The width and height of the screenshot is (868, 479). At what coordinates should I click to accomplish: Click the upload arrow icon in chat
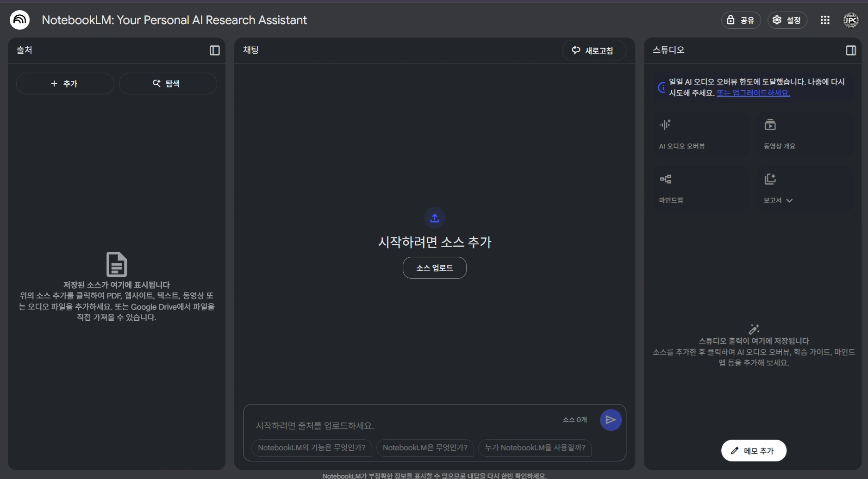tap(434, 218)
